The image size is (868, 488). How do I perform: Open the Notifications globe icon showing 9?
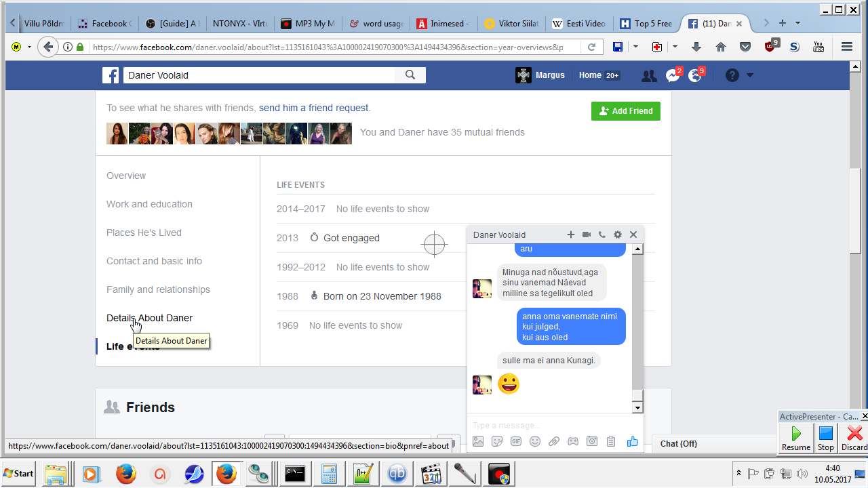tap(696, 75)
